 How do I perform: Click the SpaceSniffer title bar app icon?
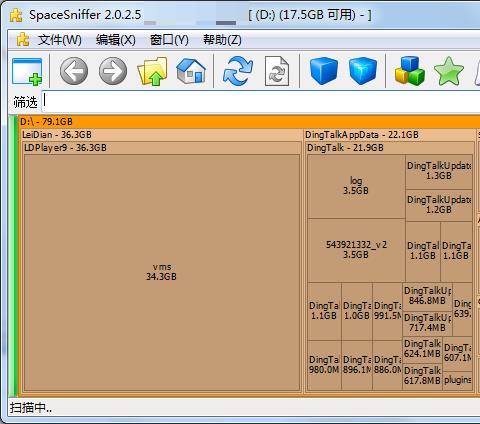pyautogui.click(x=16, y=15)
